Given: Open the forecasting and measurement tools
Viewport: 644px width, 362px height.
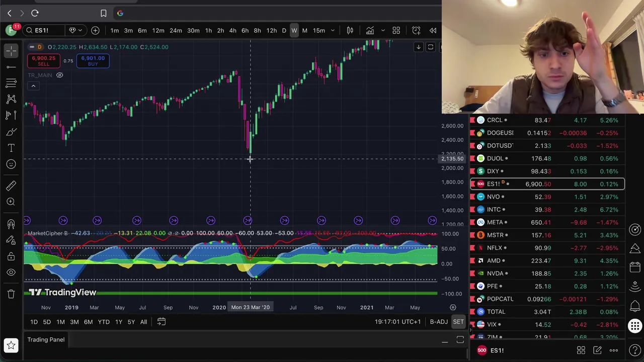Looking at the screenshot, I should click(x=11, y=115).
